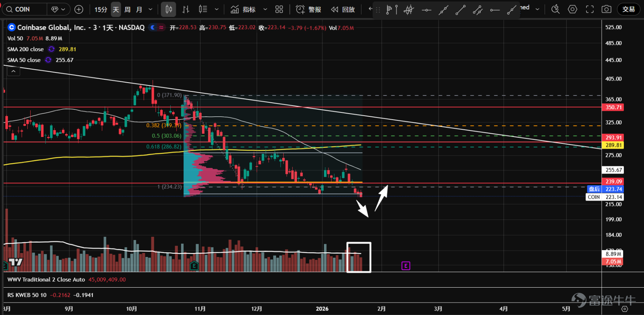Open chart settings hexagon icon

[x=572, y=9]
